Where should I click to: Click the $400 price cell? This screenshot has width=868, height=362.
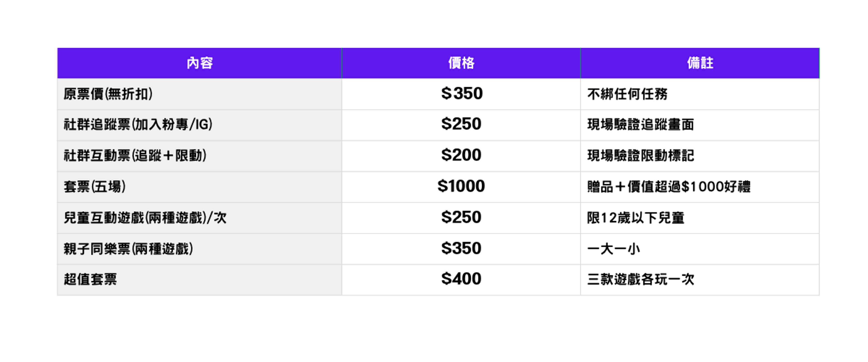(461, 280)
